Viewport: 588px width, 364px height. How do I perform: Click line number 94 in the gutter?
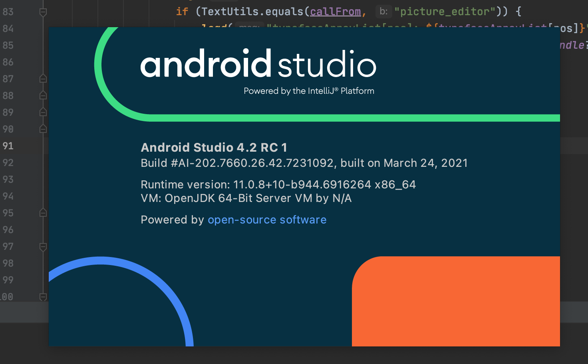pyautogui.click(x=8, y=196)
